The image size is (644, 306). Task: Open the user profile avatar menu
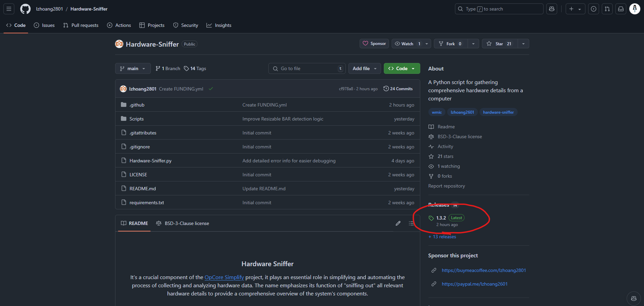[635, 9]
